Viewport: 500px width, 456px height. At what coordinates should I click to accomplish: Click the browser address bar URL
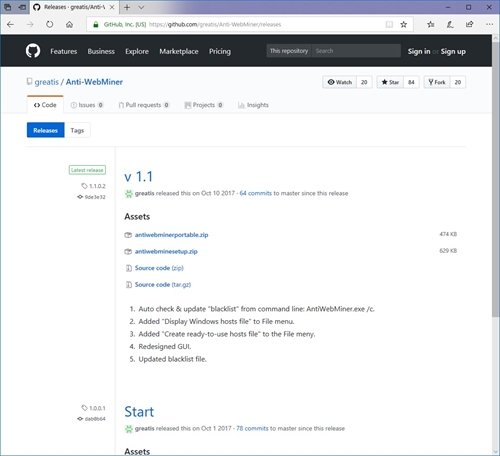point(215,24)
